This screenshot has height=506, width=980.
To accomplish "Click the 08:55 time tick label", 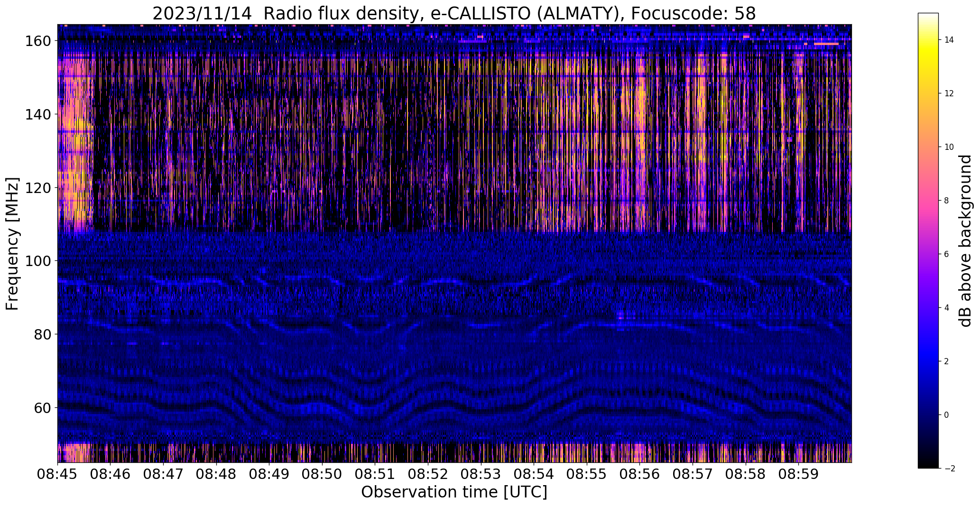I will tap(587, 474).
